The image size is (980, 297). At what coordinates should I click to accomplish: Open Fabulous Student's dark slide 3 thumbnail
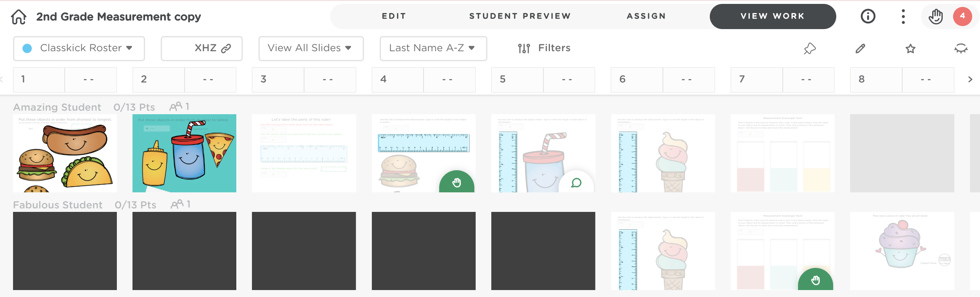click(304, 251)
